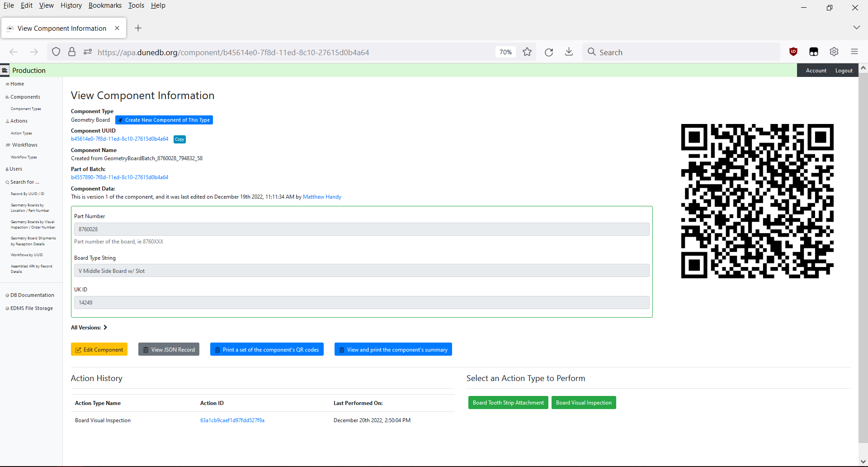The width and height of the screenshot is (868, 467).
Task: Print a set of the component's QR codes
Action: (x=267, y=349)
